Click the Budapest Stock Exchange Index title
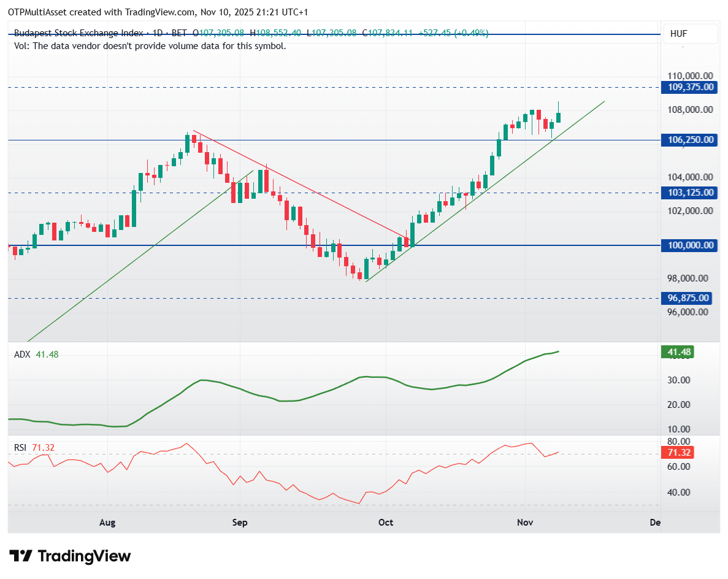Screen dimensions: 728x579 coord(79,33)
